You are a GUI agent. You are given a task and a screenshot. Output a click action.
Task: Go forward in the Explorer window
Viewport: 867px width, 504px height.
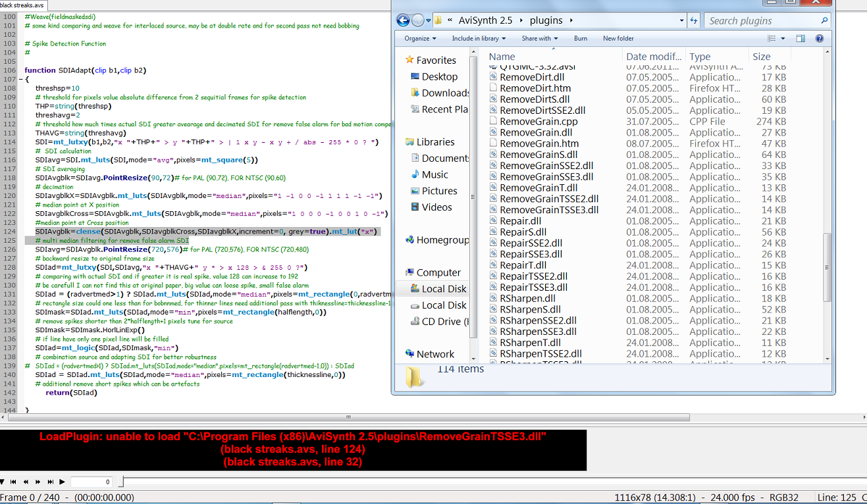pyautogui.click(x=419, y=20)
